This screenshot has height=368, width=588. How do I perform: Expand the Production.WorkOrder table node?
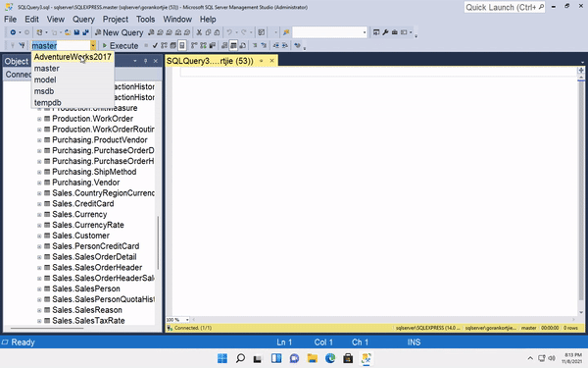pyautogui.click(x=39, y=119)
